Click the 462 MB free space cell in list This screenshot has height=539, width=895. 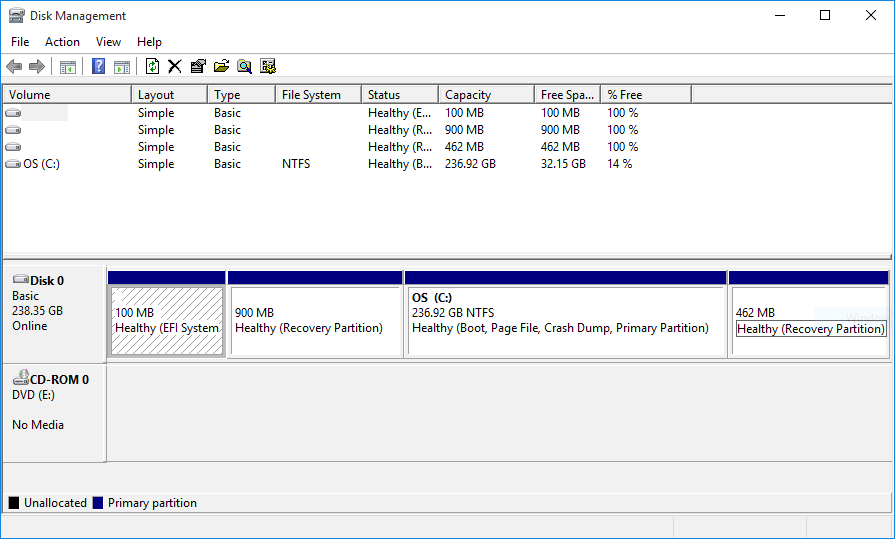(560, 147)
